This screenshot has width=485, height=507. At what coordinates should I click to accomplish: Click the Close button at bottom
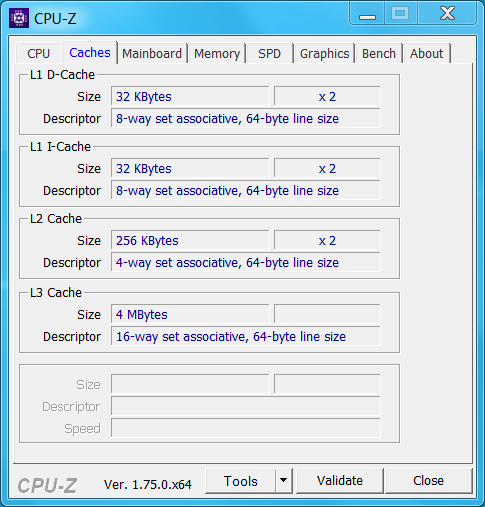428,480
